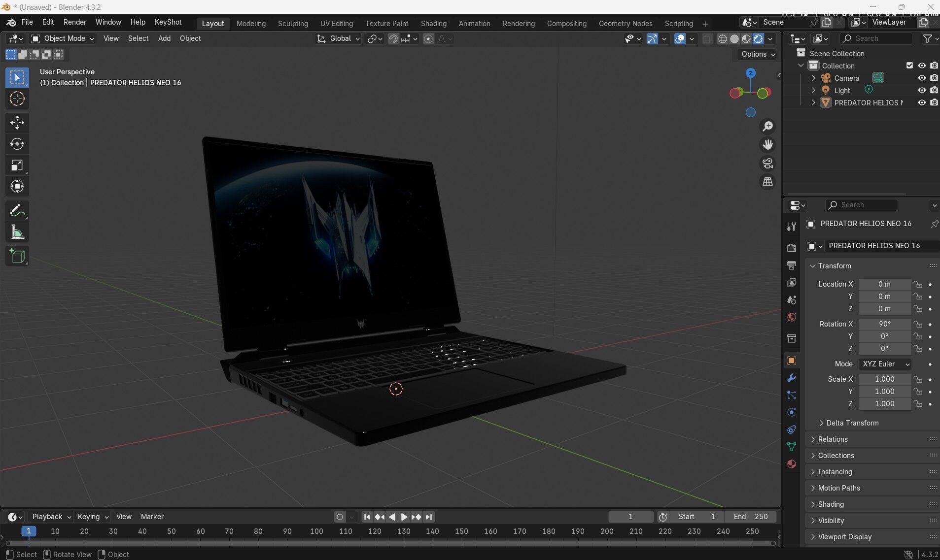Open the Render properties tab

pos(792,248)
